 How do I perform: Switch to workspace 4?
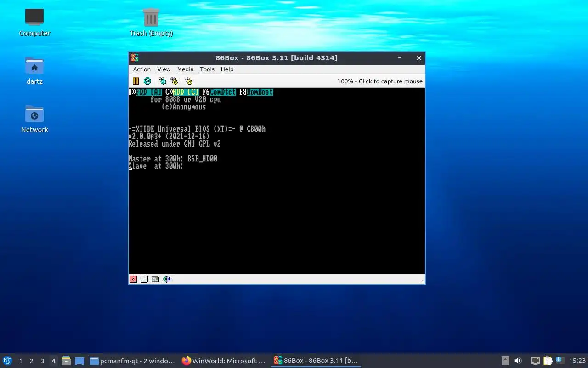coord(53,361)
